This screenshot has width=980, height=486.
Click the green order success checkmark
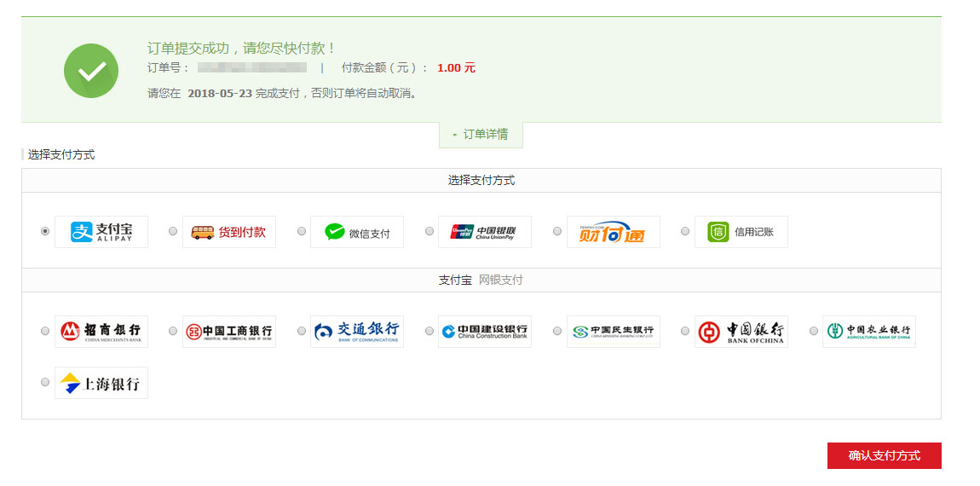click(x=91, y=71)
